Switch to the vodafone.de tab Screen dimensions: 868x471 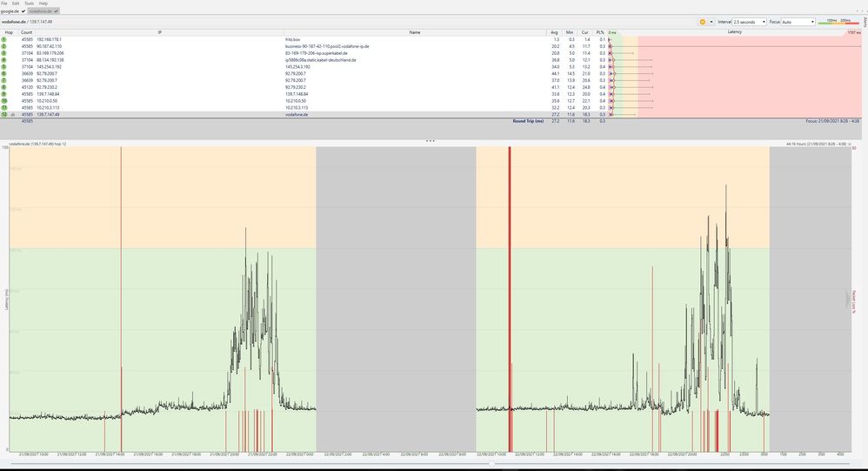tap(43, 11)
